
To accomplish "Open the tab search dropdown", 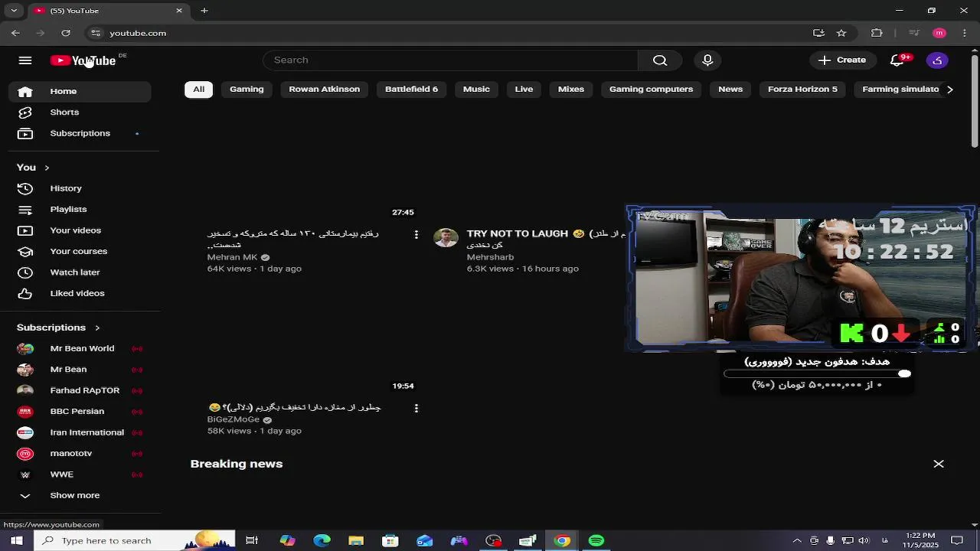I will pos(14,11).
